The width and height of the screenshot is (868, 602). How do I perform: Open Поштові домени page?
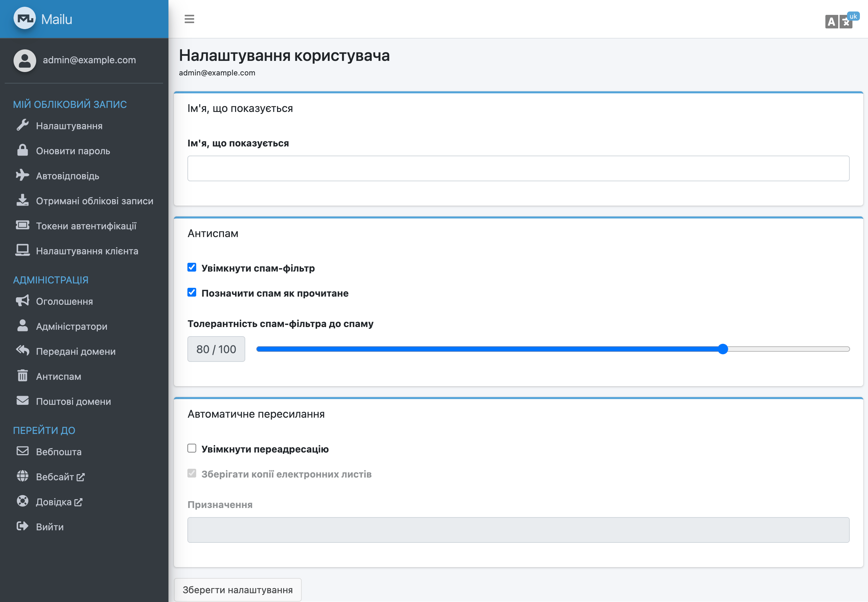(x=84, y=401)
